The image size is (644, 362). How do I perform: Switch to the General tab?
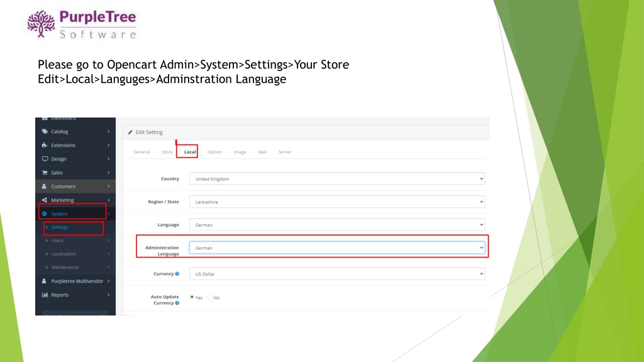click(x=142, y=152)
